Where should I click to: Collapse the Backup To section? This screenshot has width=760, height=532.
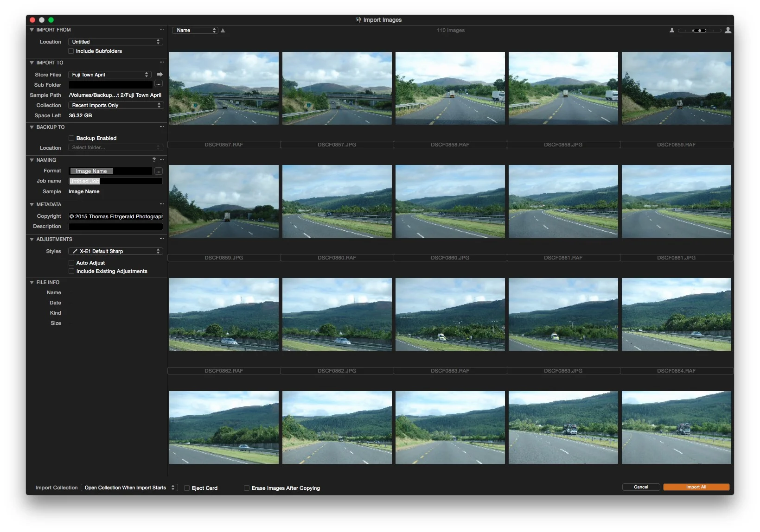click(32, 127)
